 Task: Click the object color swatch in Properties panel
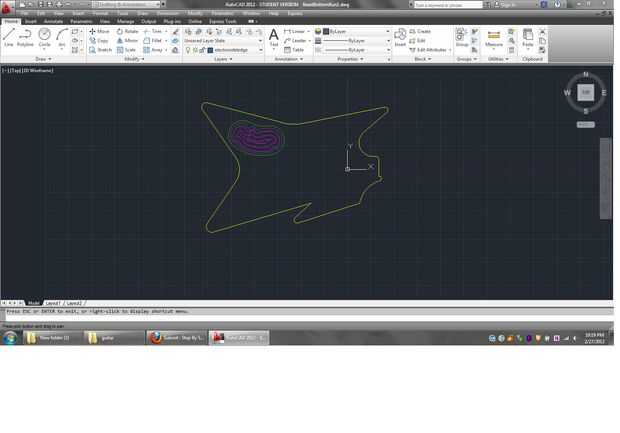[x=326, y=31]
